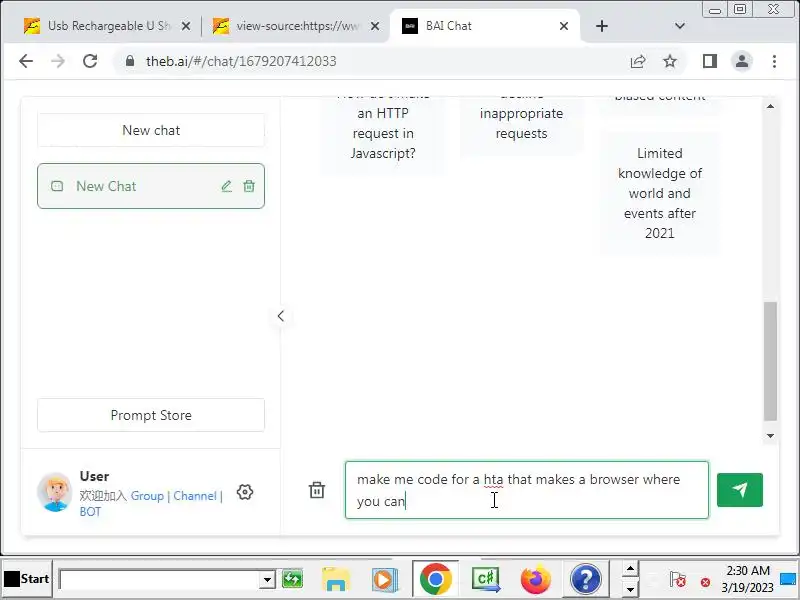Select the BAI Chat tab

click(x=485, y=26)
